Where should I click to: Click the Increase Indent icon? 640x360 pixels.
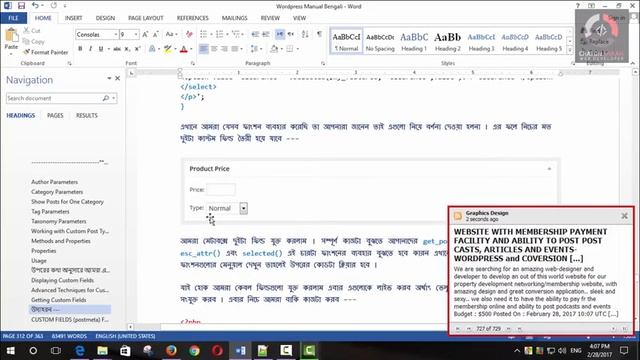point(265,34)
